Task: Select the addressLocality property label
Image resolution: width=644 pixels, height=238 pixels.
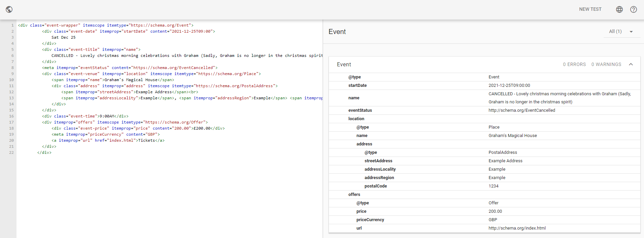Action: pos(380,169)
